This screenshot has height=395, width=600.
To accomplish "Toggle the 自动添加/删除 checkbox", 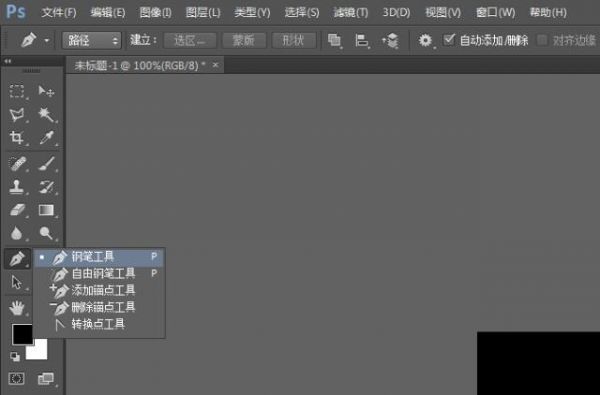I will tap(449, 39).
